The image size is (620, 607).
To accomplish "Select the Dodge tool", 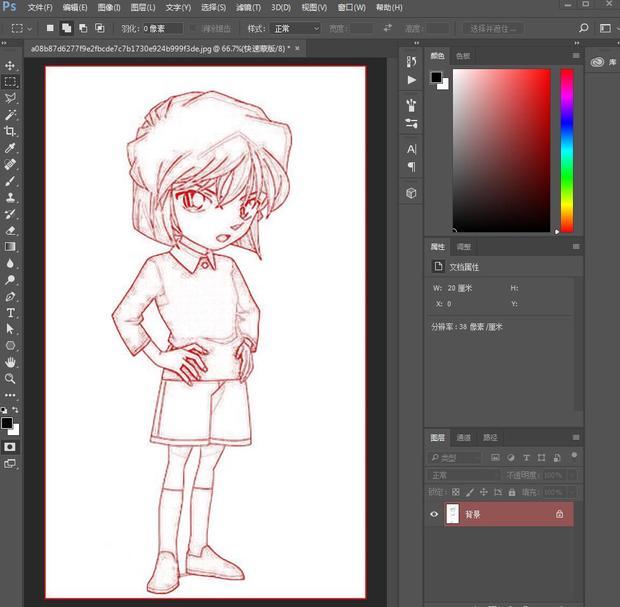I will click(x=10, y=280).
